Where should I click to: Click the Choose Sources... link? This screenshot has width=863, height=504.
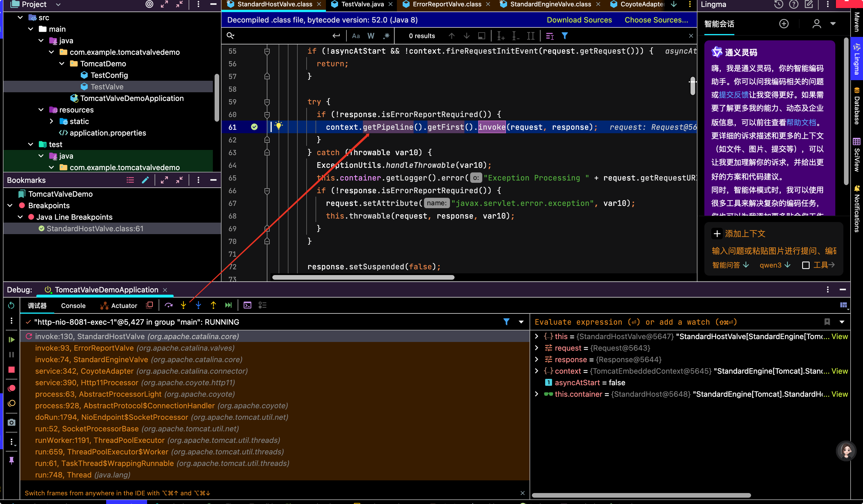pos(656,20)
